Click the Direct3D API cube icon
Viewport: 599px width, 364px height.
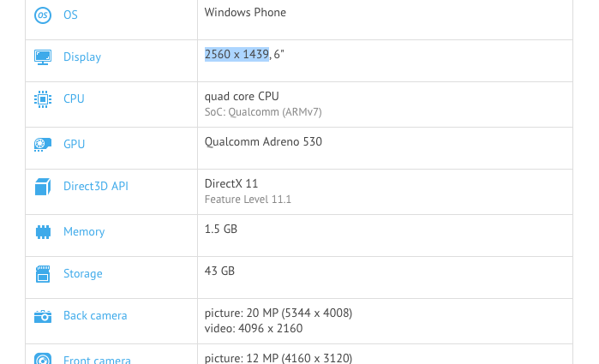click(43, 186)
